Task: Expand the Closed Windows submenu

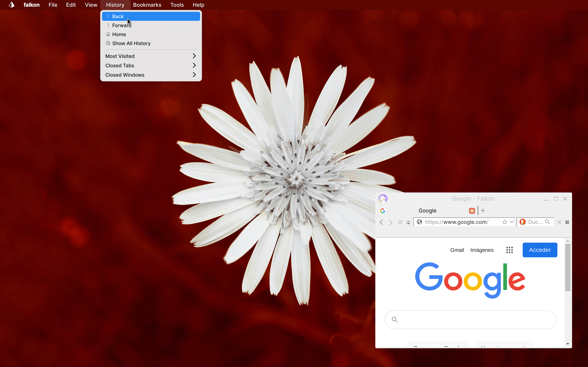Action: tap(151, 75)
